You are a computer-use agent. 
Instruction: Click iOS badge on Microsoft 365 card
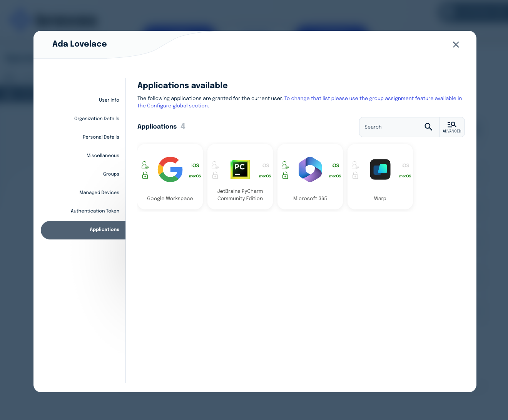(x=335, y=166)
